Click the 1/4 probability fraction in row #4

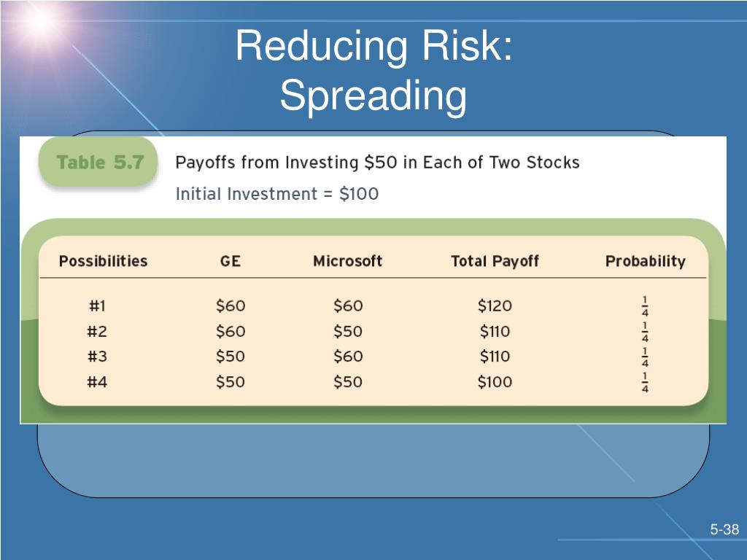pyautogui.click(x=645, y=382)
